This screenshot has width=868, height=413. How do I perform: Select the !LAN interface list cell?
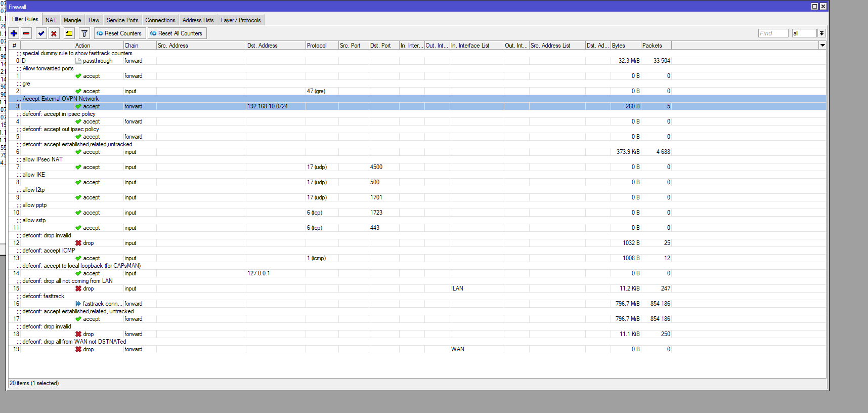point(457,288)
